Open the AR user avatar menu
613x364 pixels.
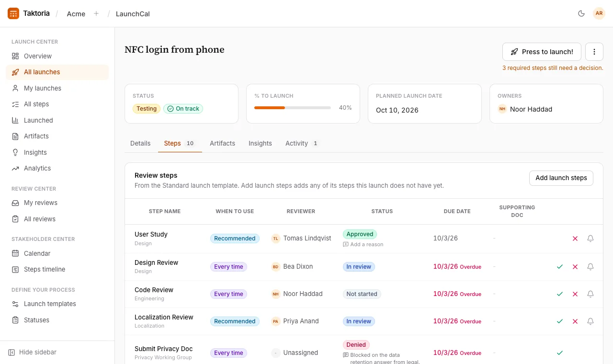(599, 13)
